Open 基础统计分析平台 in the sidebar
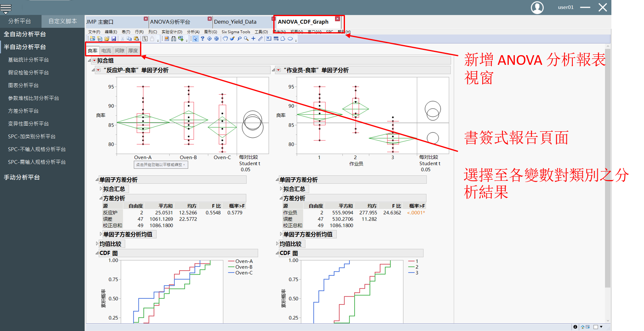Screen dimensions: 644x331 (28, 60)
